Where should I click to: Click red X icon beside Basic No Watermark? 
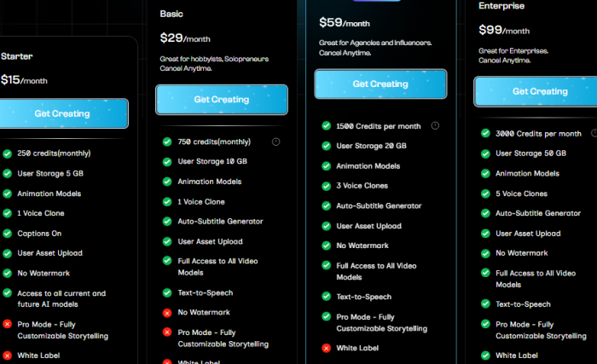[x=166, y=312]
